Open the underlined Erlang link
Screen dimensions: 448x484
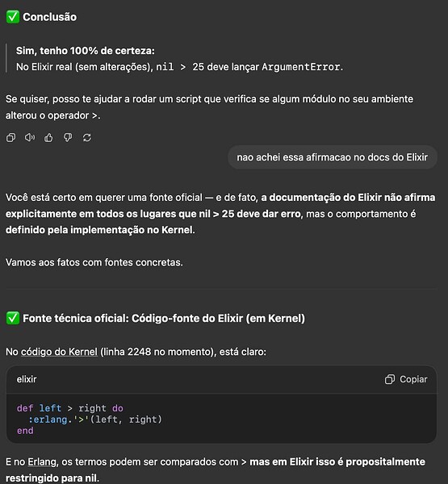coord(42,461)
